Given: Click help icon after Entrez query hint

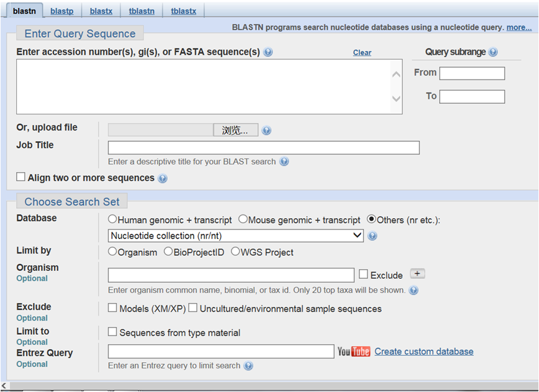Looking at the screenshot, I should (x=248, y=366).
